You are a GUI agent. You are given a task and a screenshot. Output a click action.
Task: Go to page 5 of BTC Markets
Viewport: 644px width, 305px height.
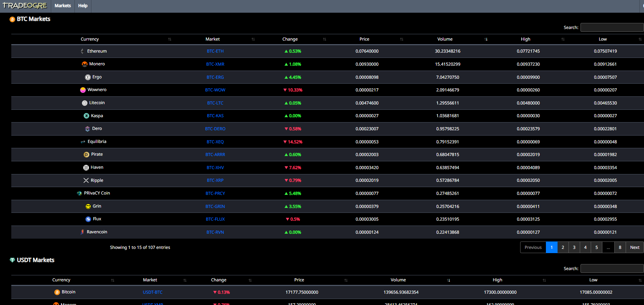pyautogui.click(x=597, y=247)
